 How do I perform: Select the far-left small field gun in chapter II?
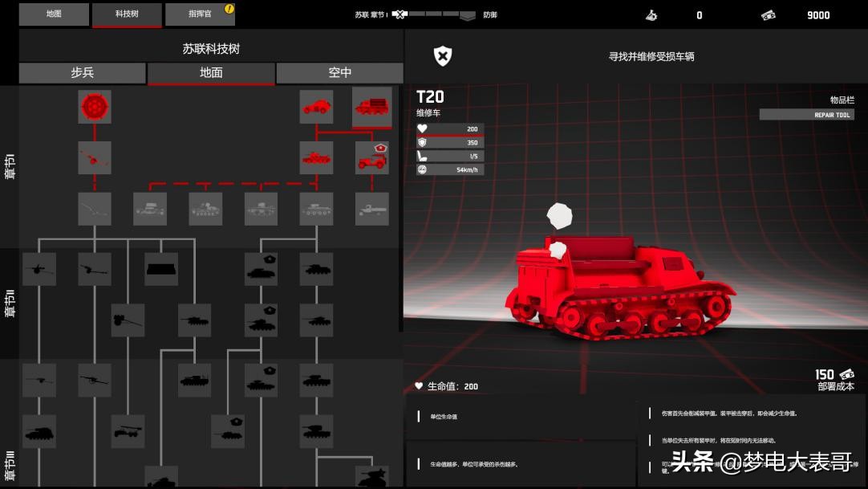pyautogui.click(x=39, y=269)
